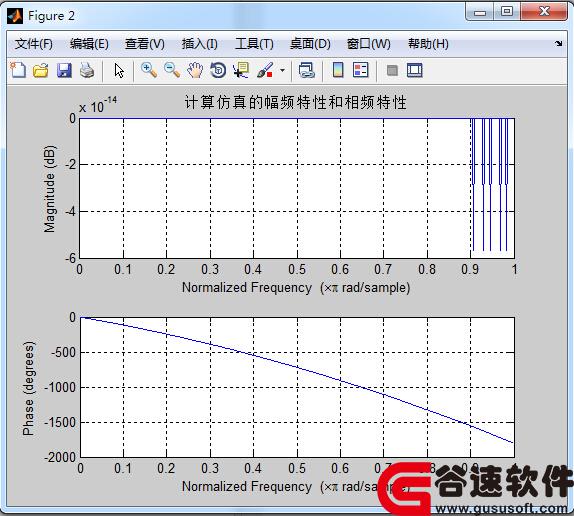Image resolution: width=574 pixels, height=516 pixels.
Task: Open the Brush tool color dropdown arrow
Action: pyautogui.click(x=282, y=70)
